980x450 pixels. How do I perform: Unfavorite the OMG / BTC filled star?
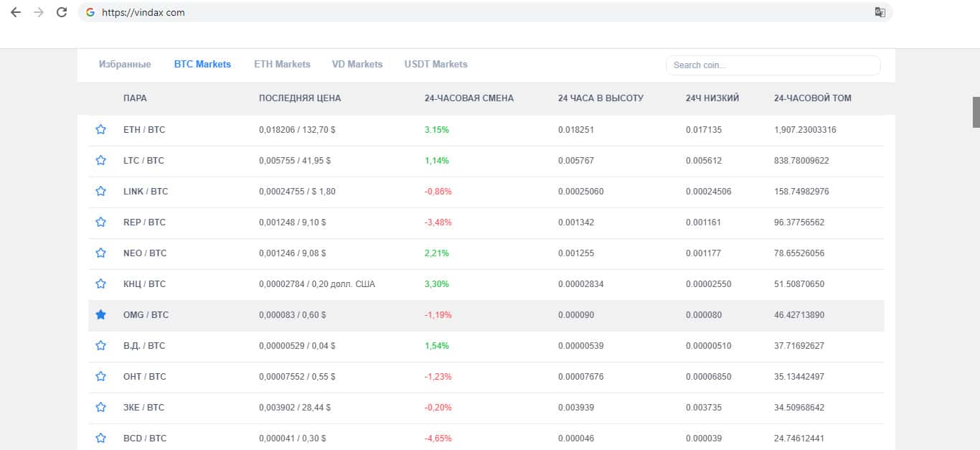click(100, 315)
